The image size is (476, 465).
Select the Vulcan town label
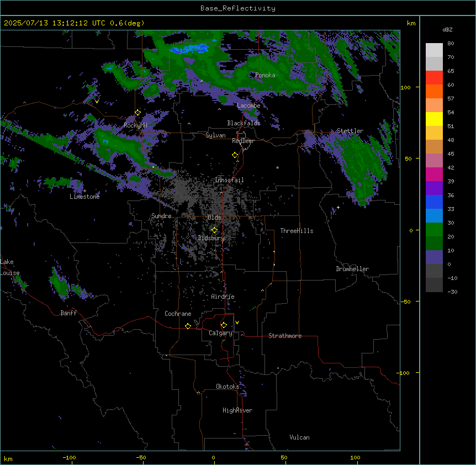299,437
